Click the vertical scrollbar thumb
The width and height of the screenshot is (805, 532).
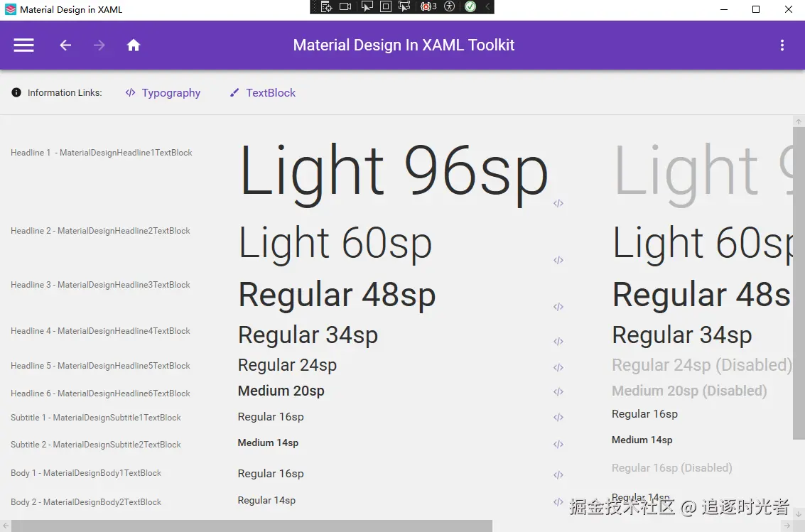(x=799, y=283)
